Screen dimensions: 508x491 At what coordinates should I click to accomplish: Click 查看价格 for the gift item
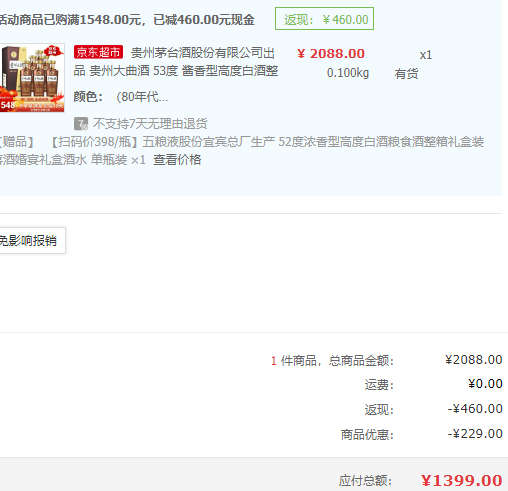pyautogui.click(x=177, y=160)
